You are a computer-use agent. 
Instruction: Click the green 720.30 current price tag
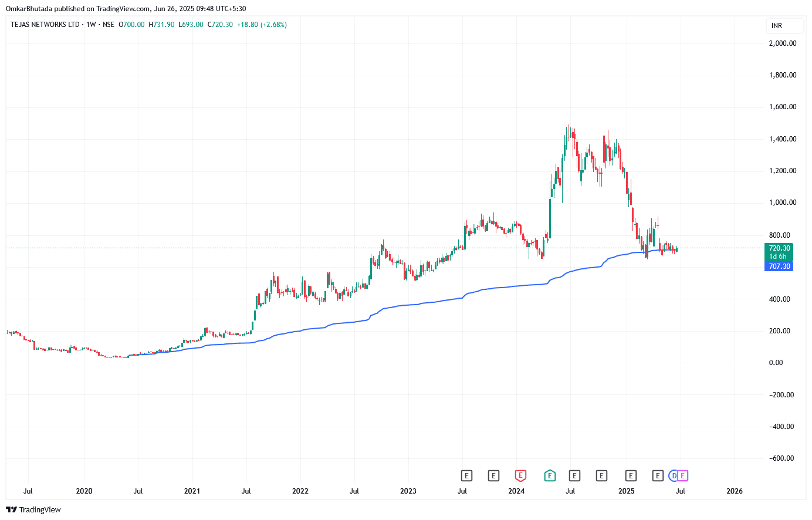(x=779, y=252)
